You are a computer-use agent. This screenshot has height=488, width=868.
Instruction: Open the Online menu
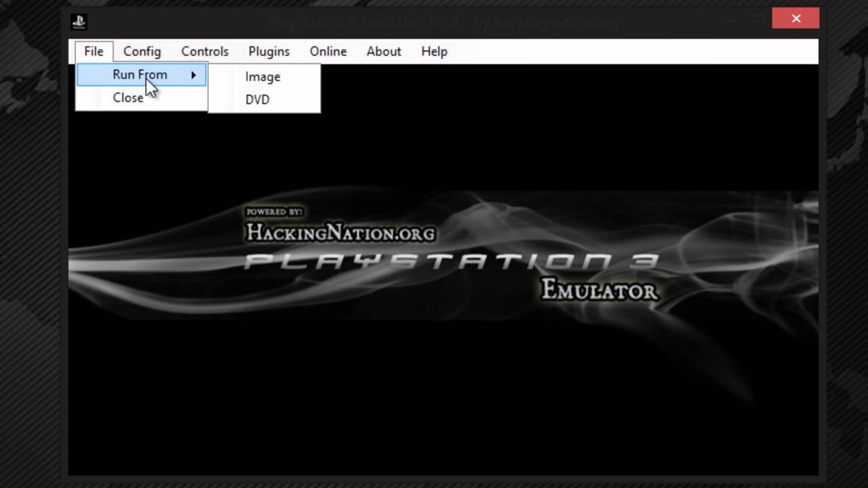328,52
